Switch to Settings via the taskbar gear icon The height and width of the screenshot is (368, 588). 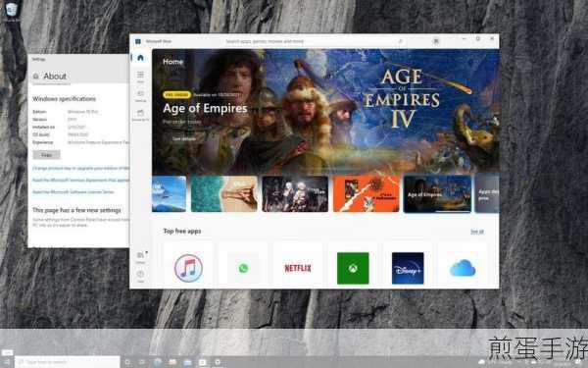click(x=218, y=362)
